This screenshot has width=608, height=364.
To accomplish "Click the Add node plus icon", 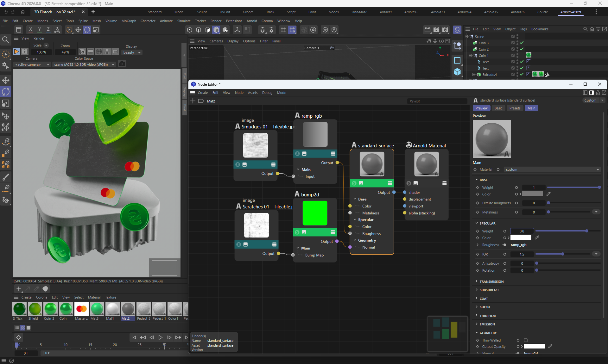I will (193, 101).
